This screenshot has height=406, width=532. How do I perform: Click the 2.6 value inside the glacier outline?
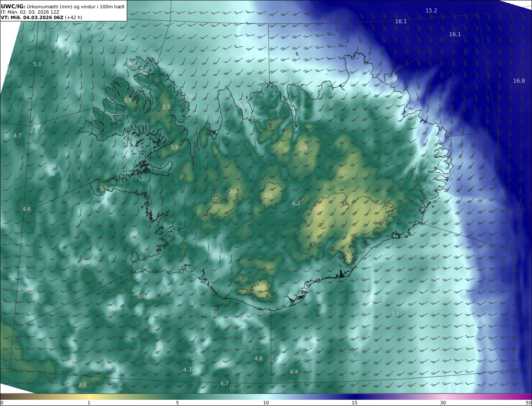(268, 195)
